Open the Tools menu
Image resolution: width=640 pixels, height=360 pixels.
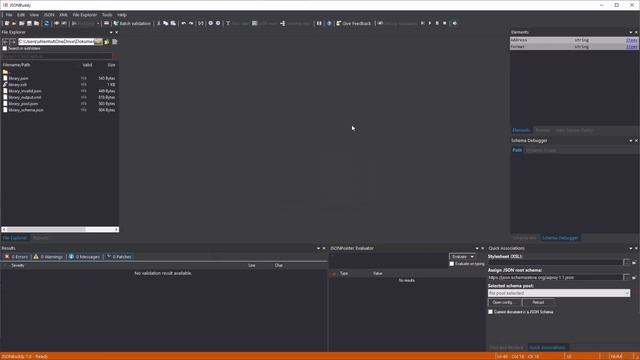click(107, 15)
